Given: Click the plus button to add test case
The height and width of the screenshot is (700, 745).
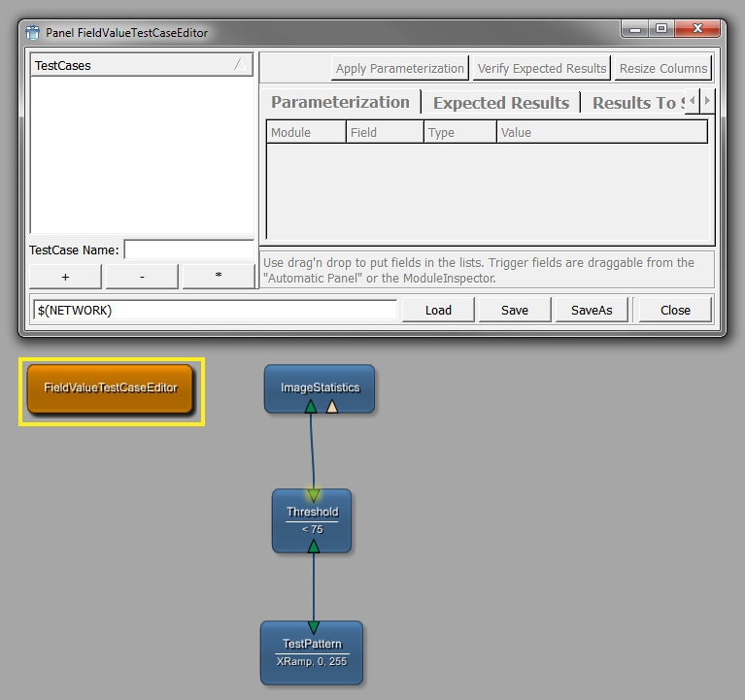Looking at the screenshot, I should click(x=65, y=276).
